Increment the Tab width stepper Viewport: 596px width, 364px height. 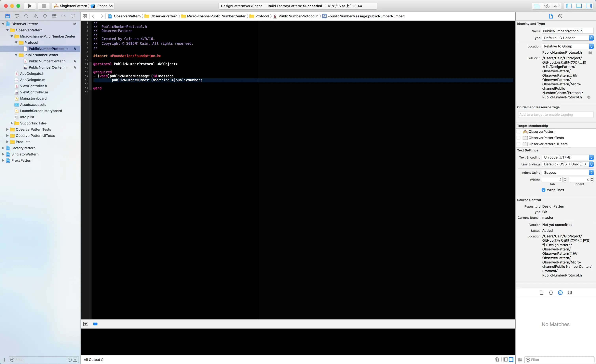point(565,178)
